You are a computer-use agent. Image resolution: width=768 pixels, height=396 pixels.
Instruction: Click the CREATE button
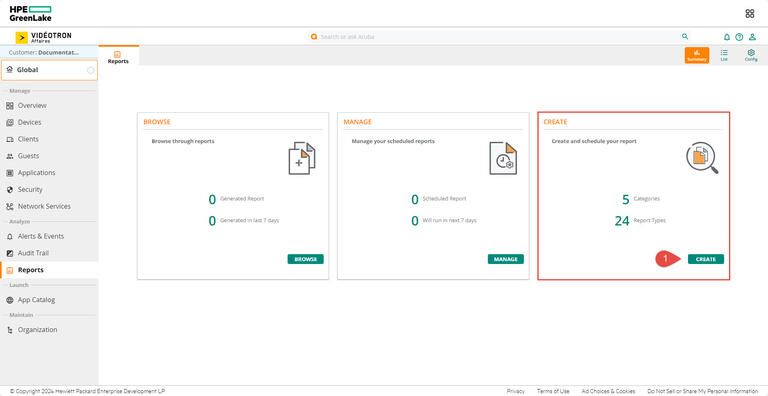706,259
